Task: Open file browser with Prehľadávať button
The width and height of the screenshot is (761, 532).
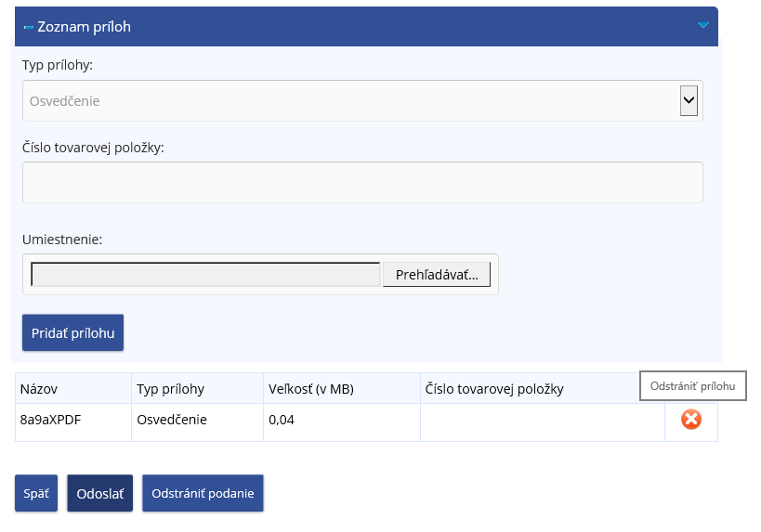Action: click(437, 275)
